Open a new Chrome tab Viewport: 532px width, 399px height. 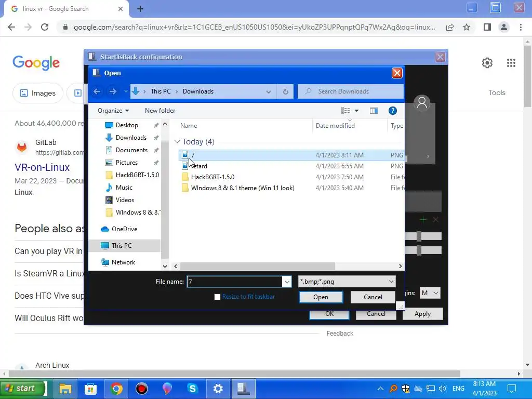140,9
